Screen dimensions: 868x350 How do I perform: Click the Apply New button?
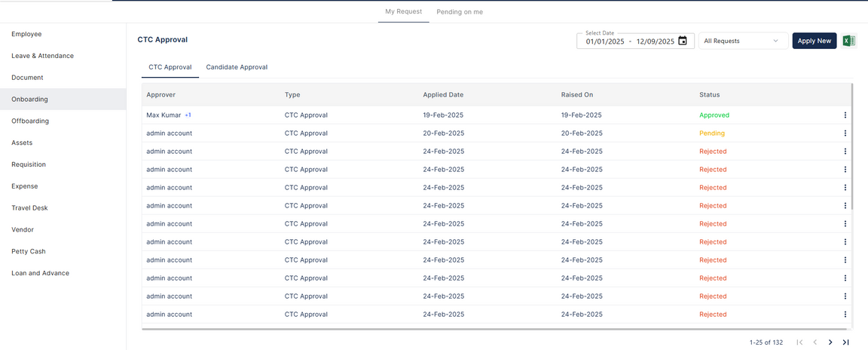coord(814,41)
